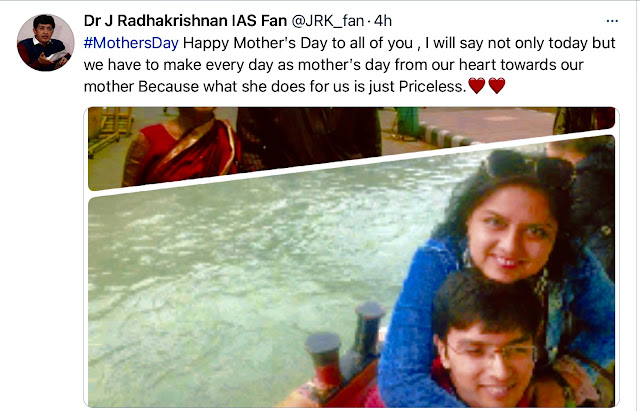This screenshot has width=640, height=411.
Task: Click the sunglasses on the woman's head
Action: (531, 165)
